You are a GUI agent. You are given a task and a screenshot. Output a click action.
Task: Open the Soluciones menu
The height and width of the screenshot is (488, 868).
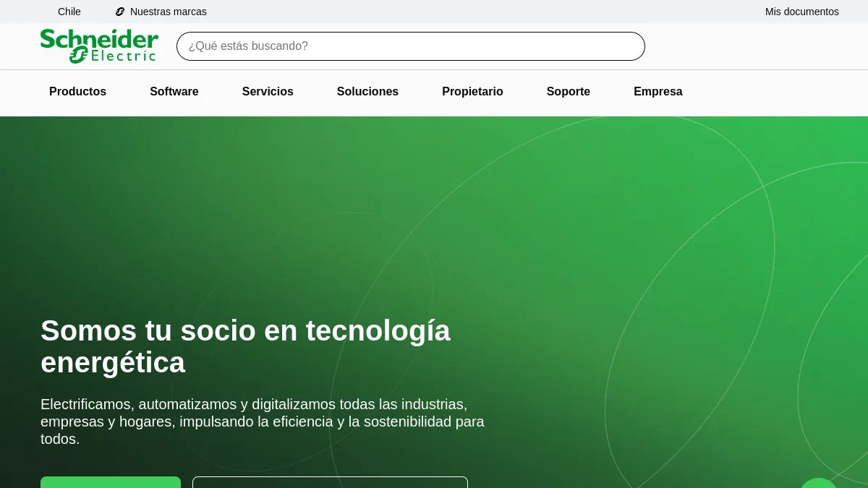(x=367, y=92)
